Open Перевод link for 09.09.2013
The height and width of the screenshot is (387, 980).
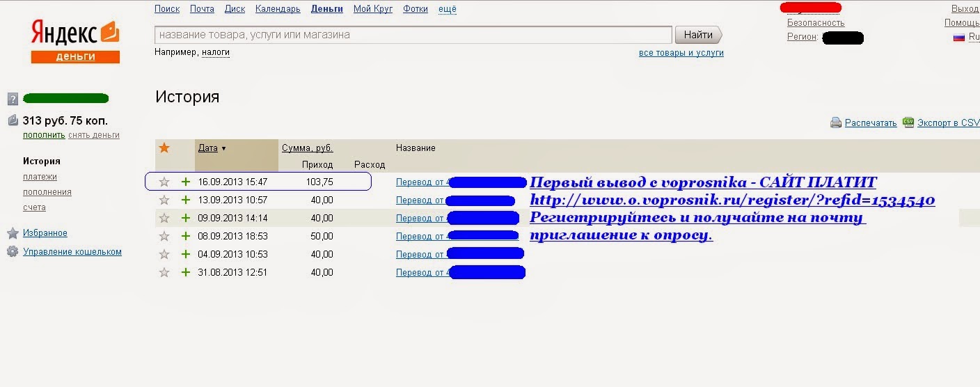pyautogui.click(x=422, y=219)
